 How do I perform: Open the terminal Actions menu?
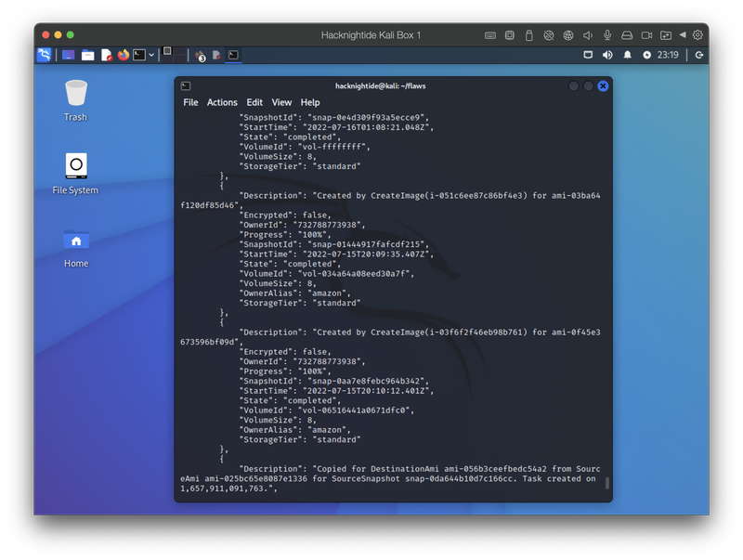coord(222,102)
